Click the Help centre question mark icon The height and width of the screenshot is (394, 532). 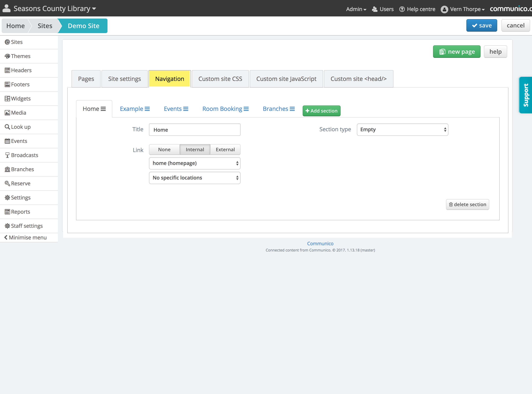click(x=402, y=9)
